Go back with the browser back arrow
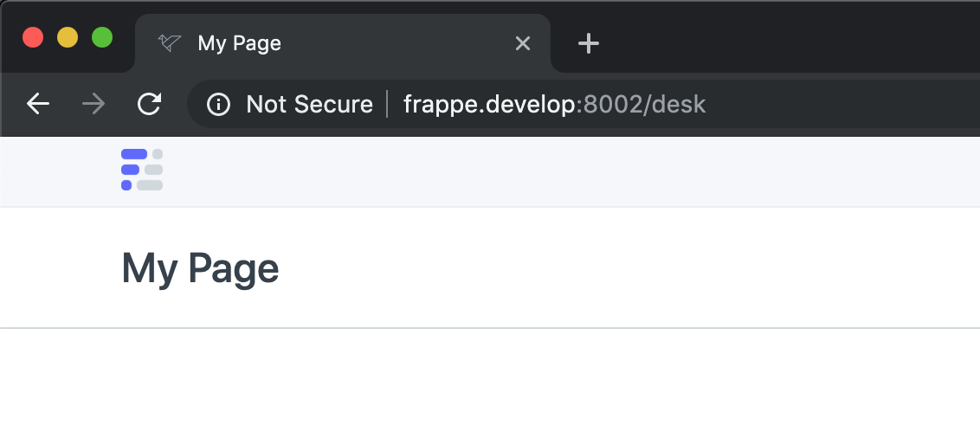Viewport: 980px width, 438px height. point(37,104)
